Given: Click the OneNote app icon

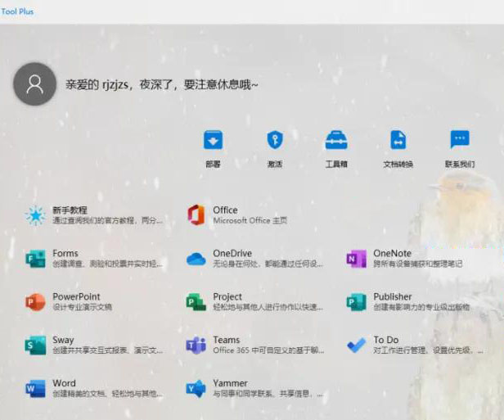Looking at the screenshot, I should 356,259.
